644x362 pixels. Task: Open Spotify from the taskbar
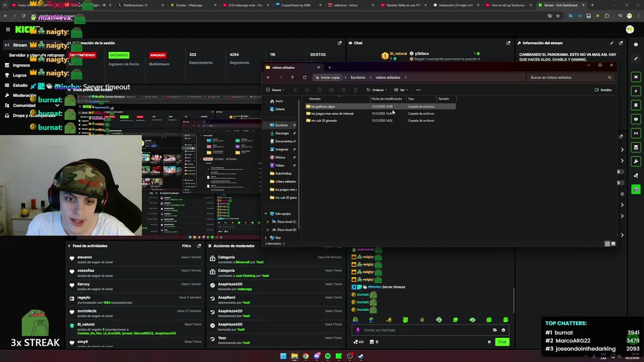pyautogui.click(x=328, y=356)
